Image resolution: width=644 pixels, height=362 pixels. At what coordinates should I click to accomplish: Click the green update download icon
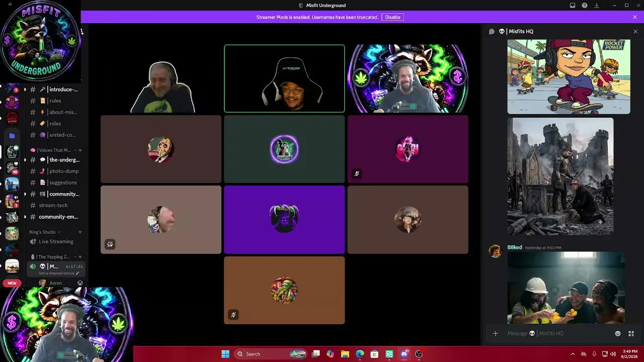click(x=597, y=6)
